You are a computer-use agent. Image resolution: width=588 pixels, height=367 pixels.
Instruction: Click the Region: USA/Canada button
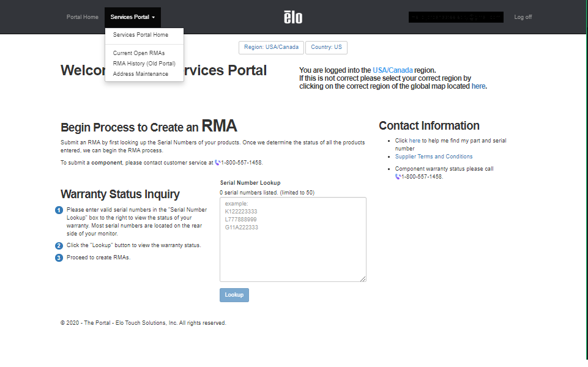click(271, 47)
